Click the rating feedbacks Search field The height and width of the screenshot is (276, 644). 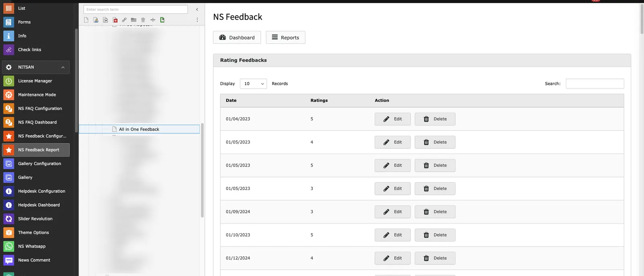click(595, 84)
